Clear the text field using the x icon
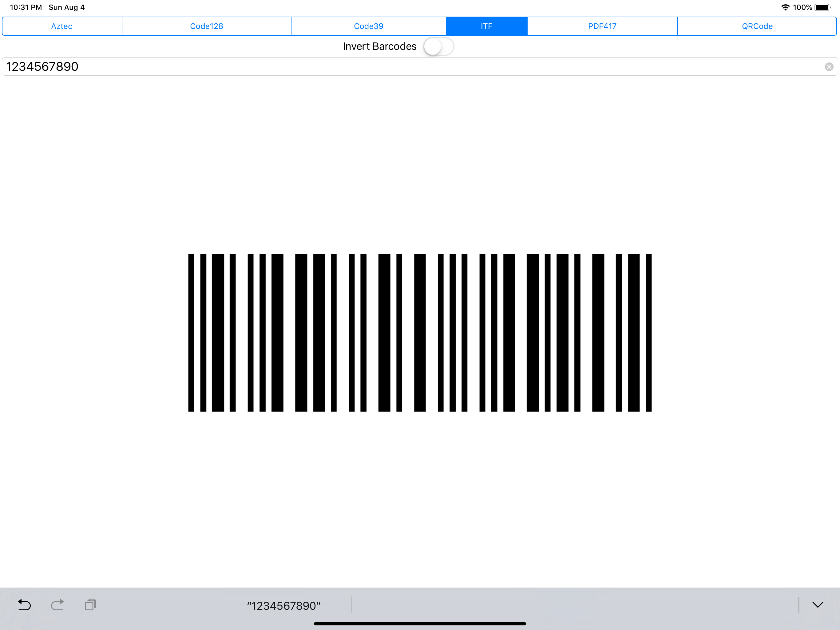840x630 pixels. (829, 66)
